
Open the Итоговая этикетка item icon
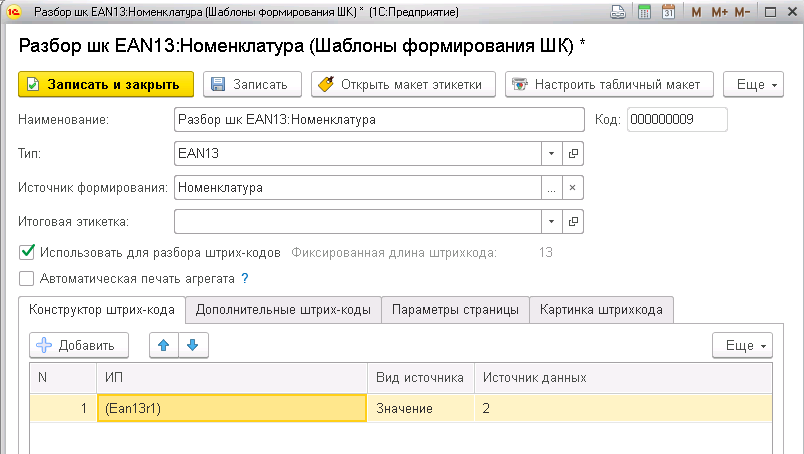[x=573, y=222]
